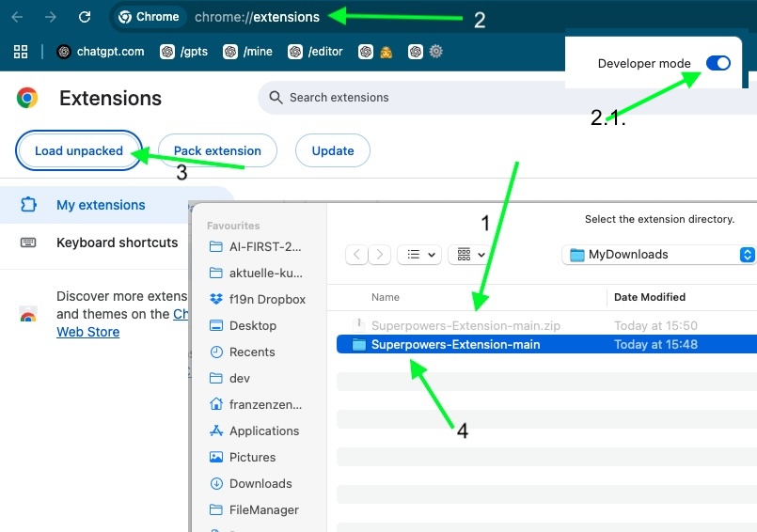Select Desktop in Favourites sidebar
Screen dimensions: 757x532
pos(243,326)
